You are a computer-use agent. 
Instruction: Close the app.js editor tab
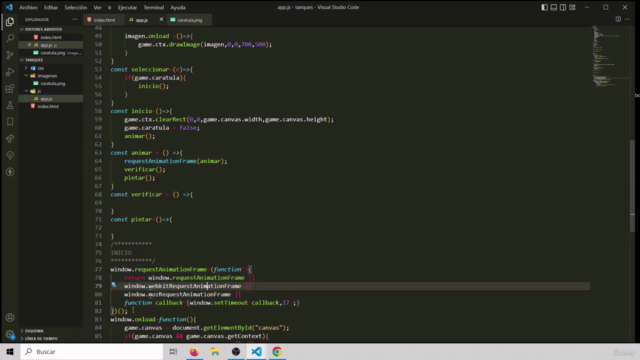[161, 20]
